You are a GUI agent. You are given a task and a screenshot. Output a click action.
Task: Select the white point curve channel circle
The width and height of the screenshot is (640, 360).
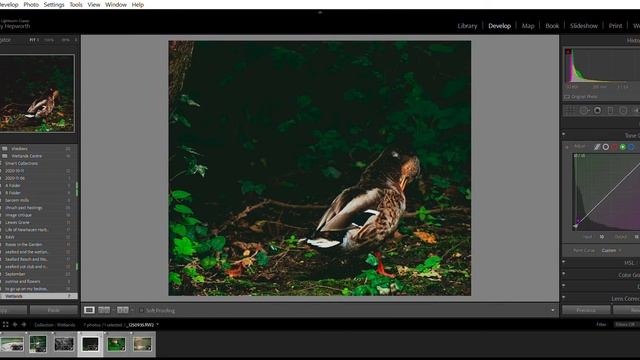[x=606, y=147]
